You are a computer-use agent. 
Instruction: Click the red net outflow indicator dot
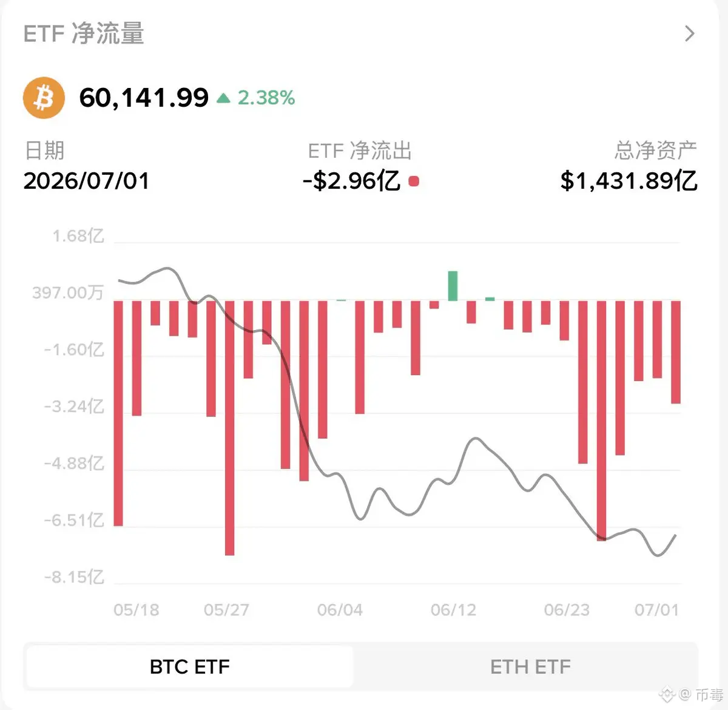coord(414,181)
